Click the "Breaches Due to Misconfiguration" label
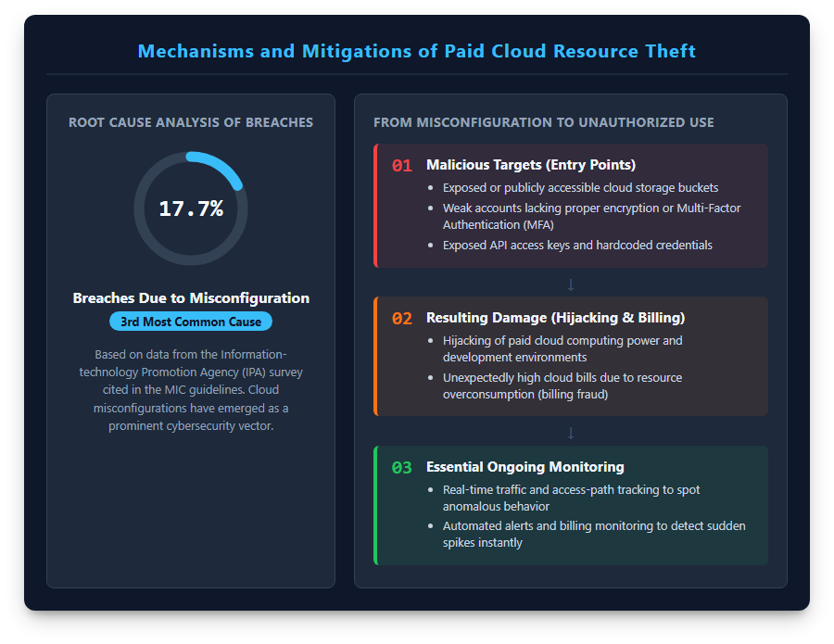Screen dimensions: 834x644 click(x=191, y=297)
